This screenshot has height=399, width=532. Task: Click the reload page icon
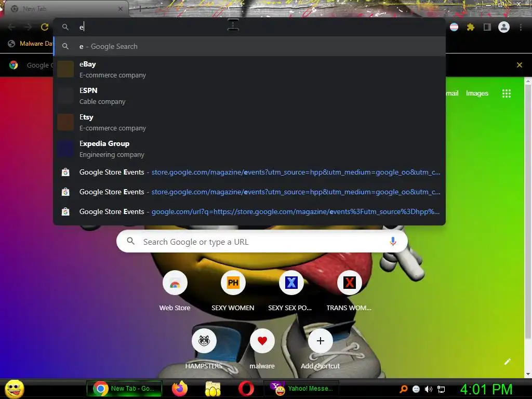(x=45, y=27)
